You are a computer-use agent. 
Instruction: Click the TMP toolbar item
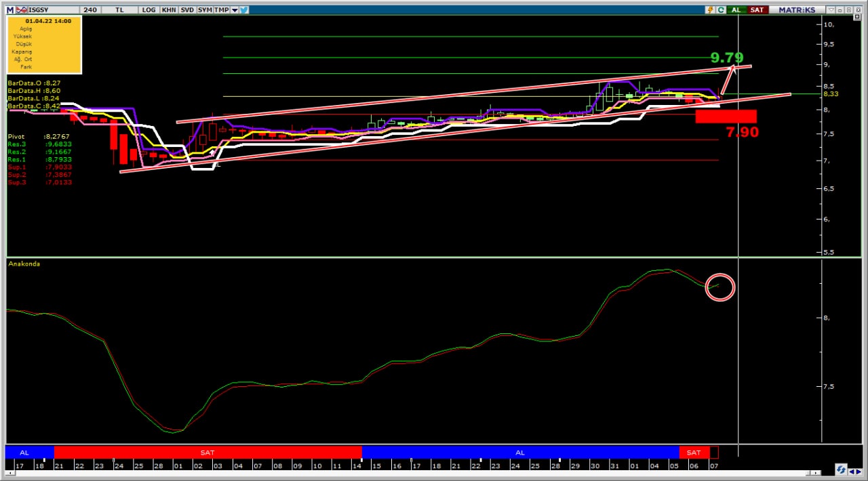click(222, 9)
